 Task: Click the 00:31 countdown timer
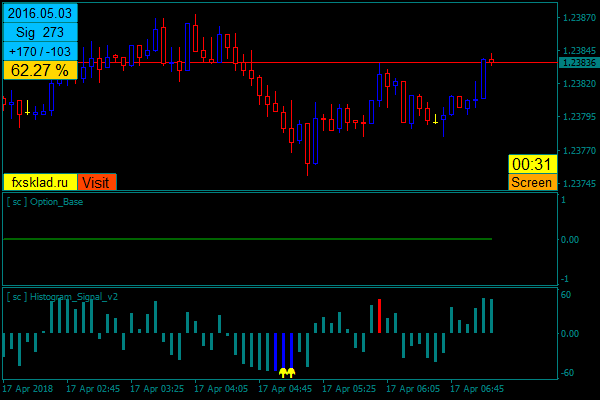coord(532,164)
